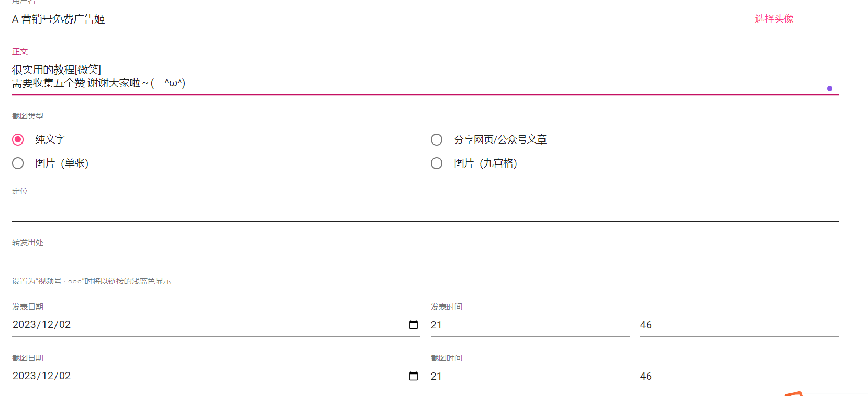
Task: Choose the 图片（九宫格）radio option
Action: (437, 163)
